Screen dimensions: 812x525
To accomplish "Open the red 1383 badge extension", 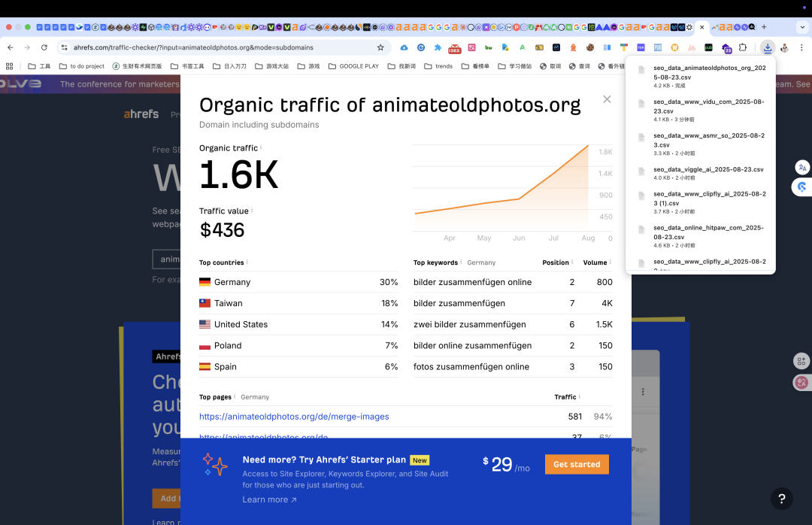I will tap(455, 48).
